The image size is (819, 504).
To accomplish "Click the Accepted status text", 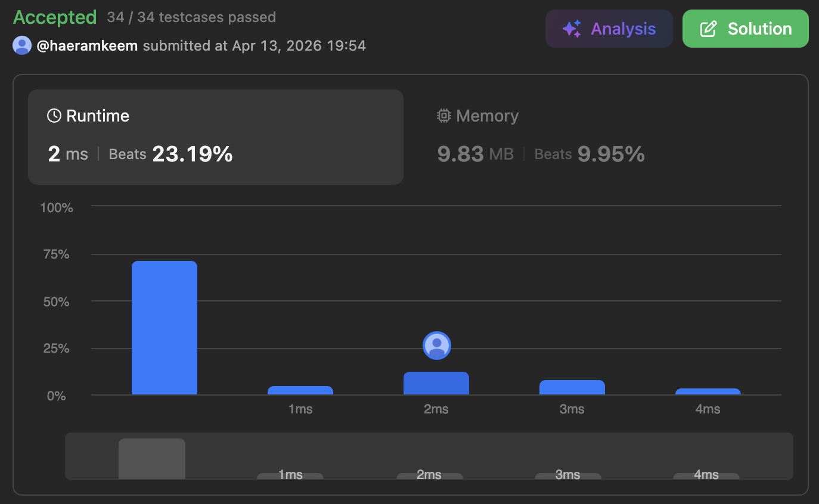I will point(55,17).
